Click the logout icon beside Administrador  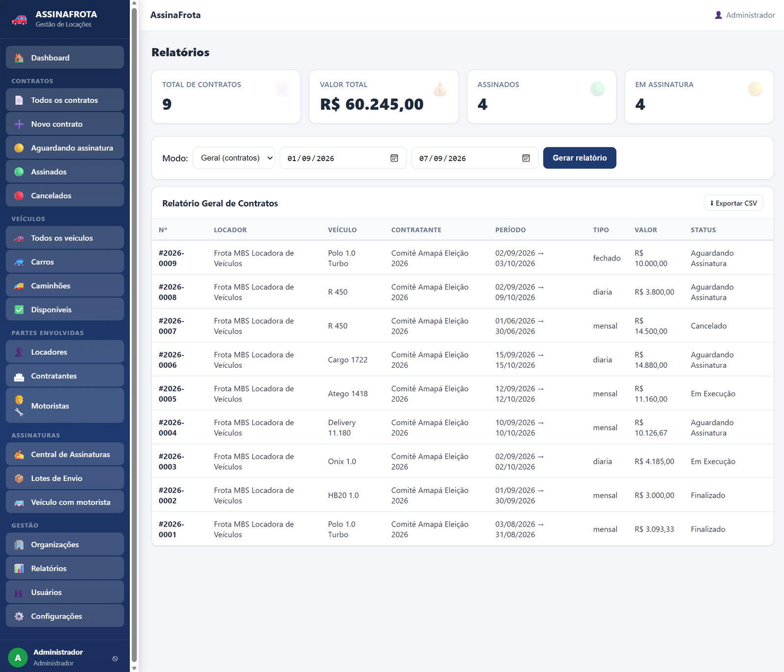tap(115, 658)
